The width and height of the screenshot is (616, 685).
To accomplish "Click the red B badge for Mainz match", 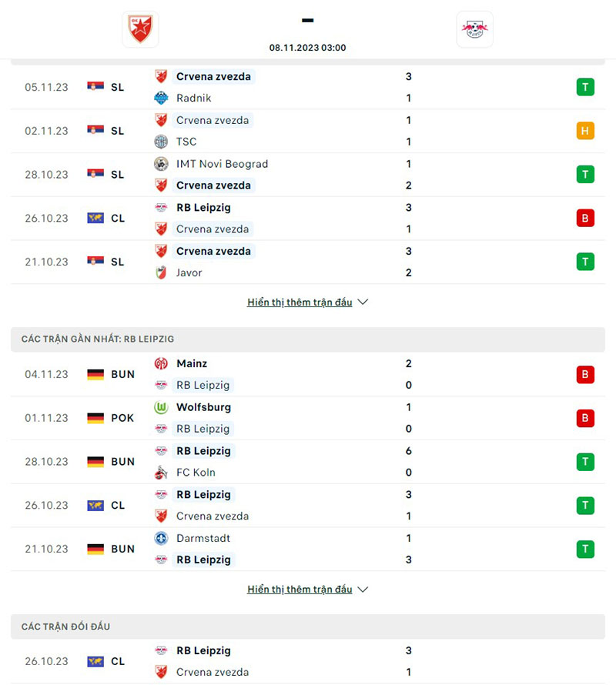I will point(585,374).
